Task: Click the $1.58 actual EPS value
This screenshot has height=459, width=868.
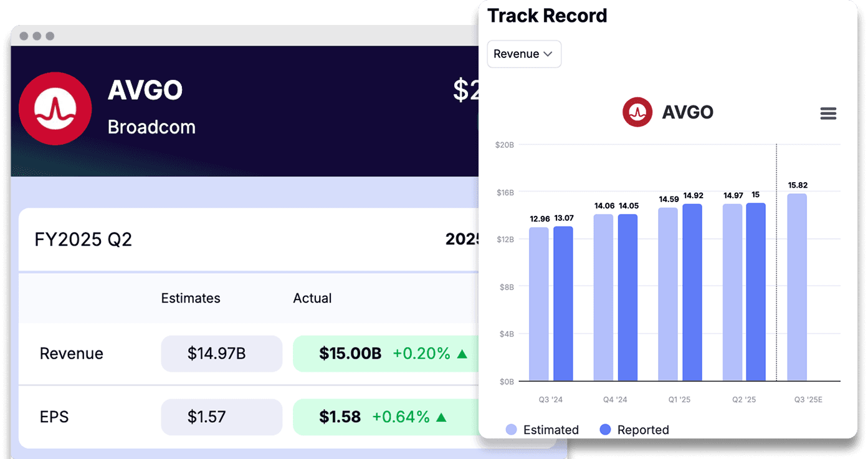Action: coord(340,417)
